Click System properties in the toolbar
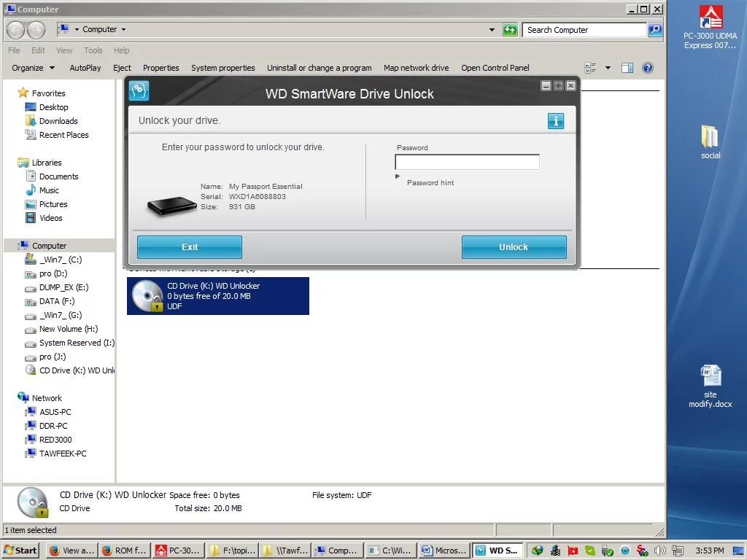Viewport: 747px width, 560px height. 223,68
